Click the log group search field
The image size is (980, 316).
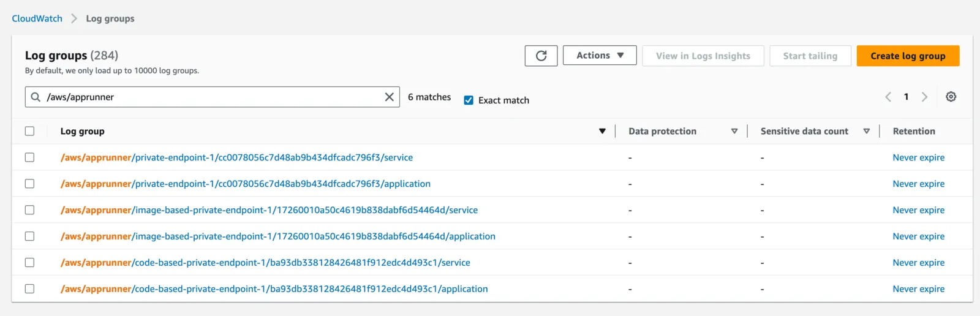tap(213, 97)
